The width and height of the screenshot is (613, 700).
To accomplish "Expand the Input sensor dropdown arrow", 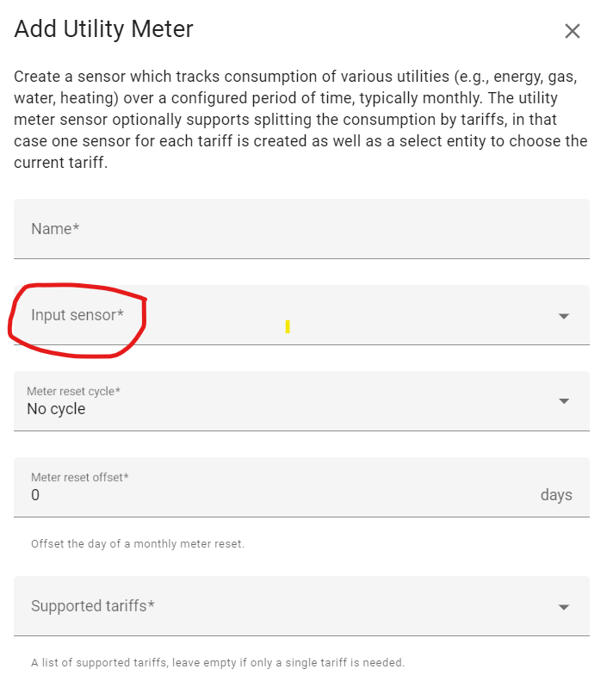I will [x=564, y=316].
